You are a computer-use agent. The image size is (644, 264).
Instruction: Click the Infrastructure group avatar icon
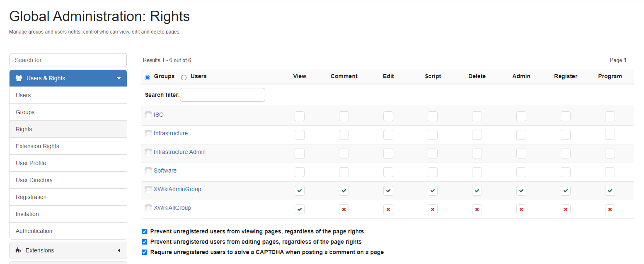148,134
